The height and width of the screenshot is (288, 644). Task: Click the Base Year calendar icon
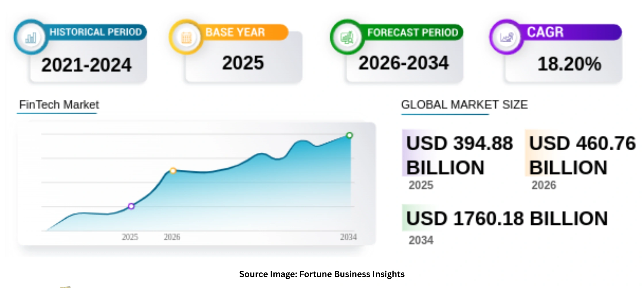click(x=186, y=37)
